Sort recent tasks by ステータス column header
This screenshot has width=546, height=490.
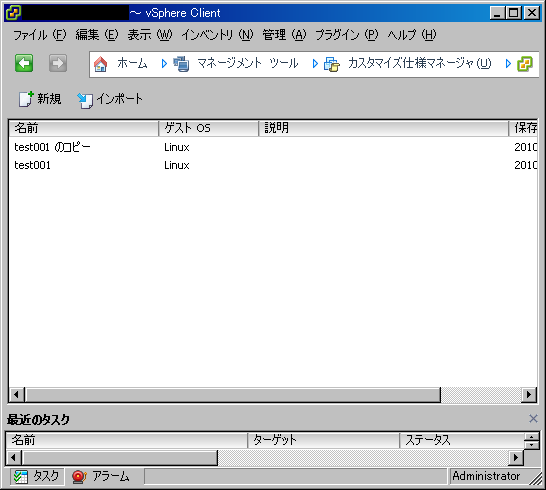tap(462, 440)
